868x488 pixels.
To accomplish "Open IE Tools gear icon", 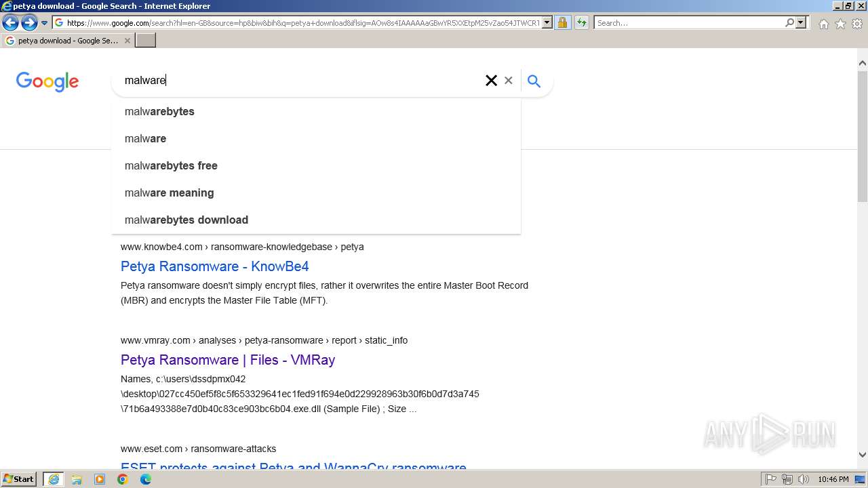I will click(x=857, y=24).
